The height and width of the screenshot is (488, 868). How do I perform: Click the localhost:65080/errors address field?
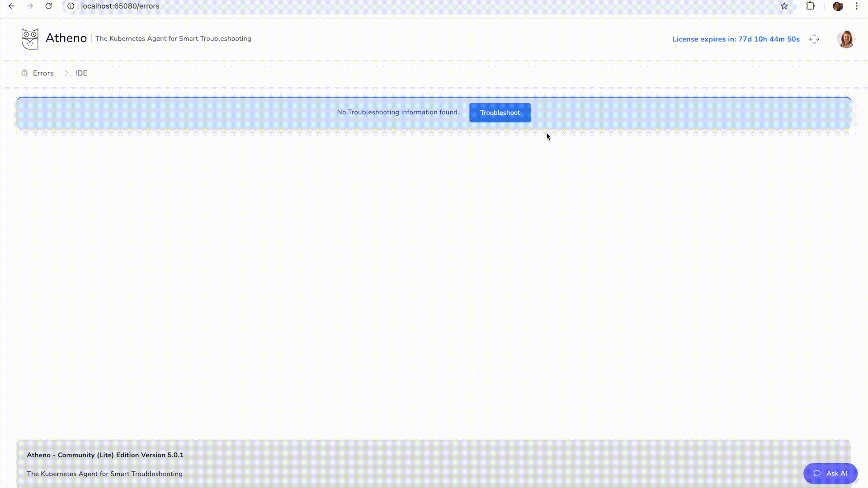click(x=120, y=6)
